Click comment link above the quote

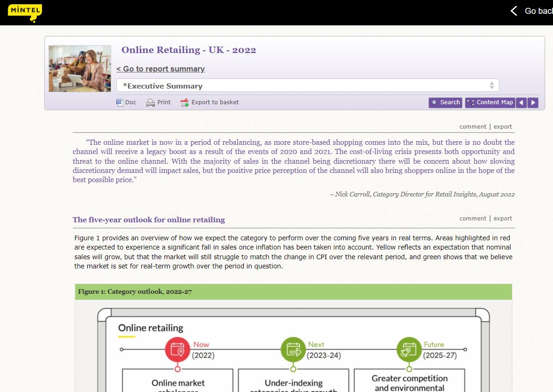[x=473, y=127]
